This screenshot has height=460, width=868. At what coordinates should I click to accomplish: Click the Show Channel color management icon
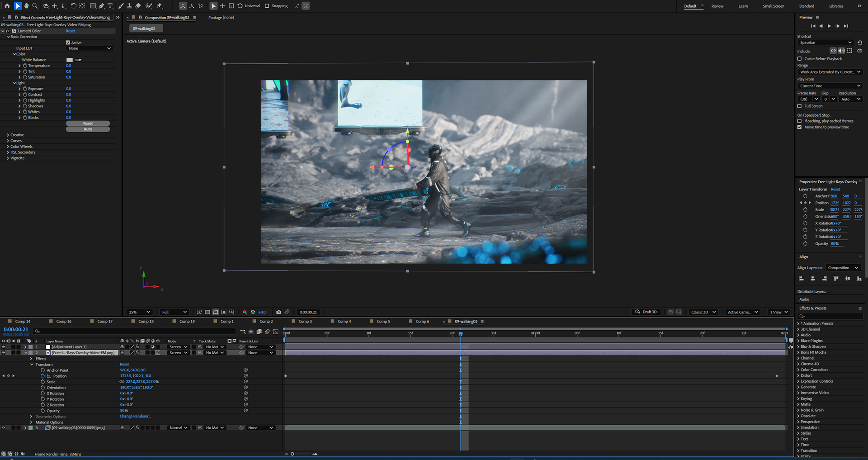click(245, 312)
